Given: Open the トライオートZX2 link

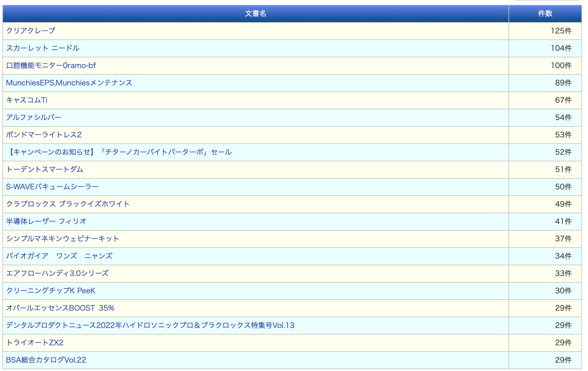Looking at the screenshot, I should (x=35, y=343).
